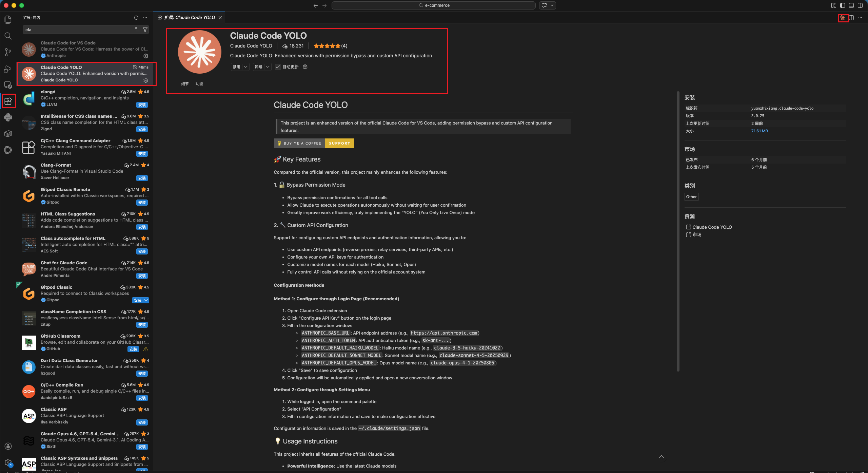The width and height of the screenshot is (868, 473).
Task: Install the clangd extension
Action: pyautogui.click(x=142, y=105)
